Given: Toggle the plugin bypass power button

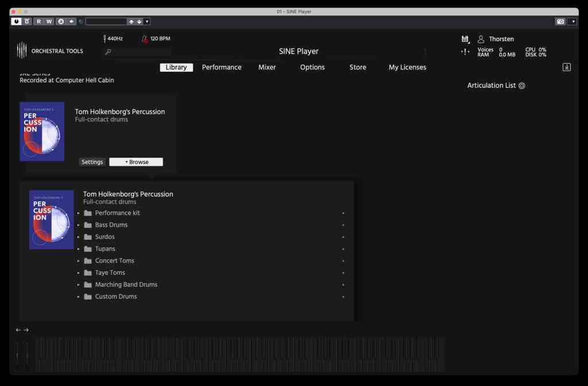Looking at the screenshot, I should 16,22.
